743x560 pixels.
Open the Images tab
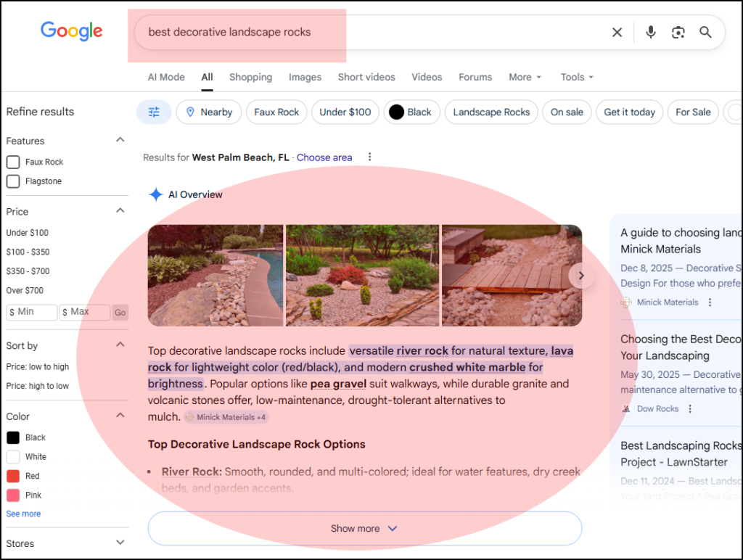click(305, 77)
